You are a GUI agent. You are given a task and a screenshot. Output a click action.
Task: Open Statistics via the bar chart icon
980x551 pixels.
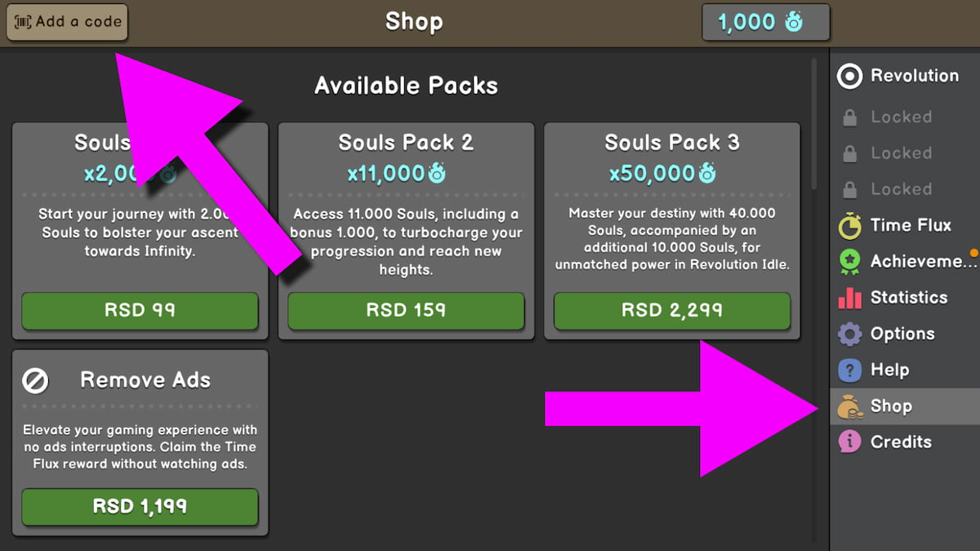[849, 297]
